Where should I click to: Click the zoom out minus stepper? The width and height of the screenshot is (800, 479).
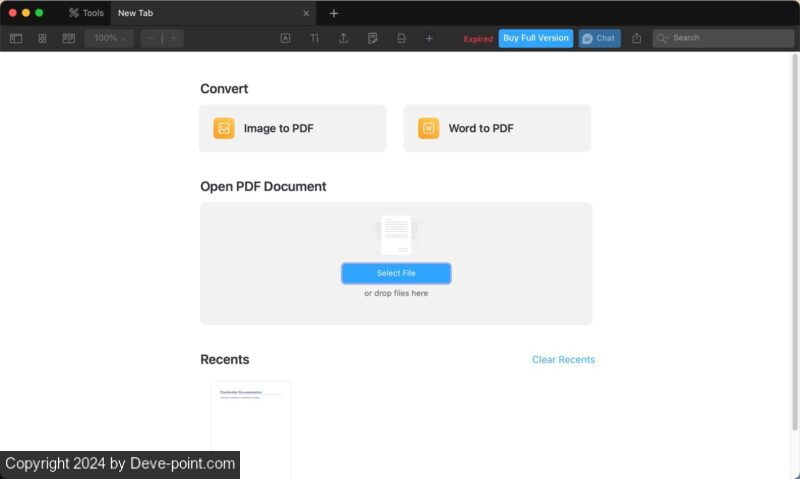pyautogui.click(x=150, y=38)
